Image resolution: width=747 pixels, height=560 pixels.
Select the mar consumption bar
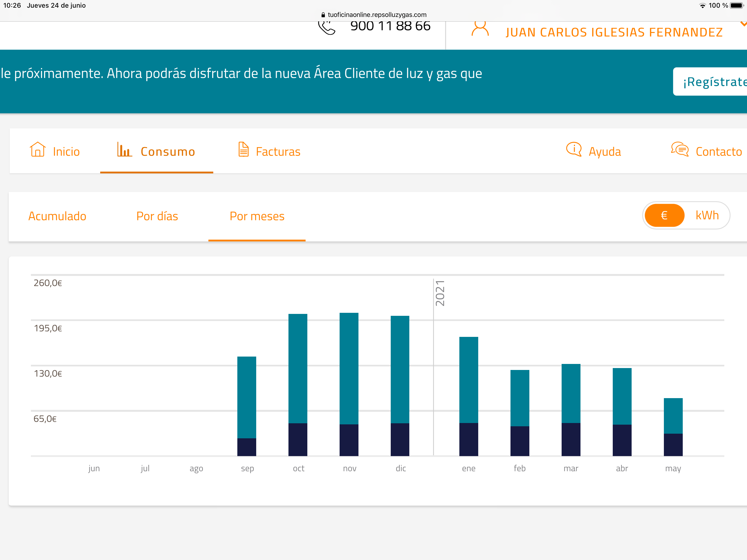point(571,410)
